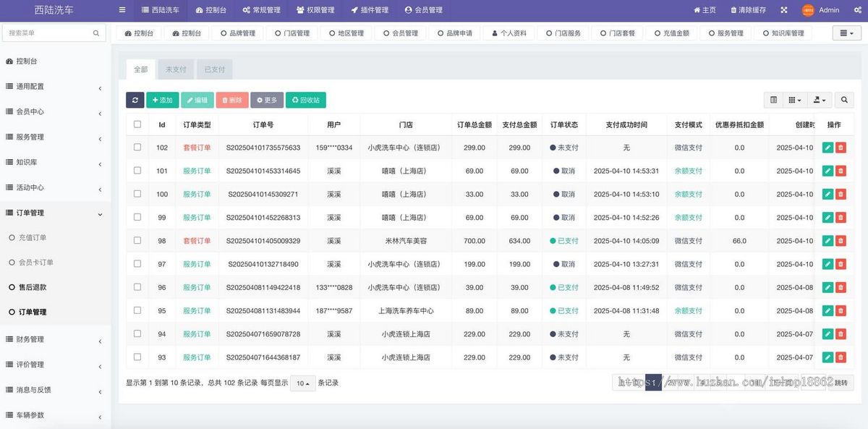Toggle select-all checkbox in table header
868x429 pixels.
137,124
